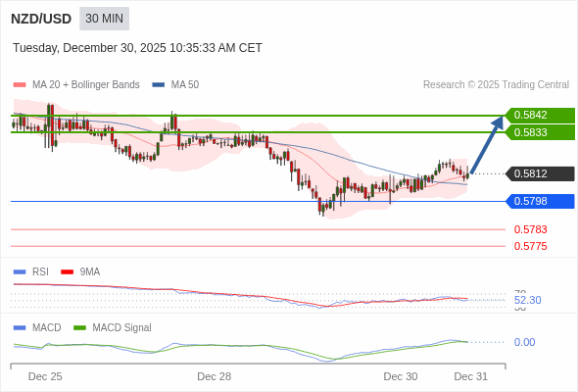Image resolution: width=578 pixels, height=392 pixels.
Task: Click the MA 50 legend blue swatch
Action: pos(158,85)
